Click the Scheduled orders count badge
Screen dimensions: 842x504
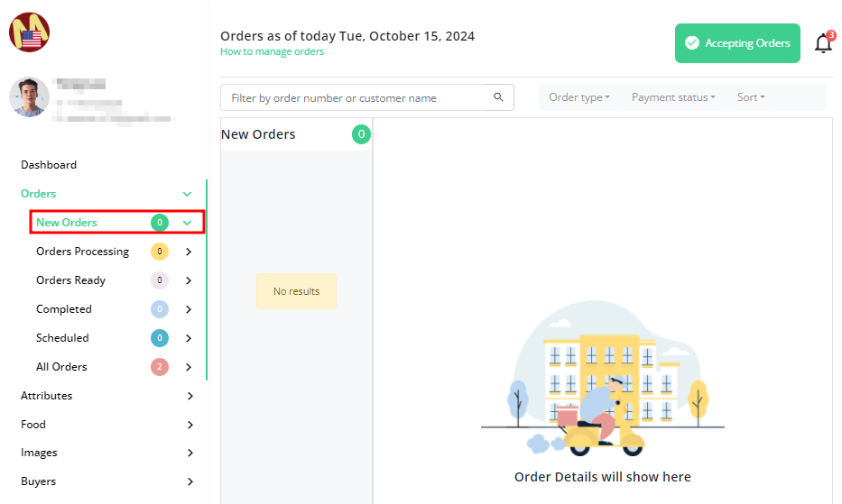[160, 338]
